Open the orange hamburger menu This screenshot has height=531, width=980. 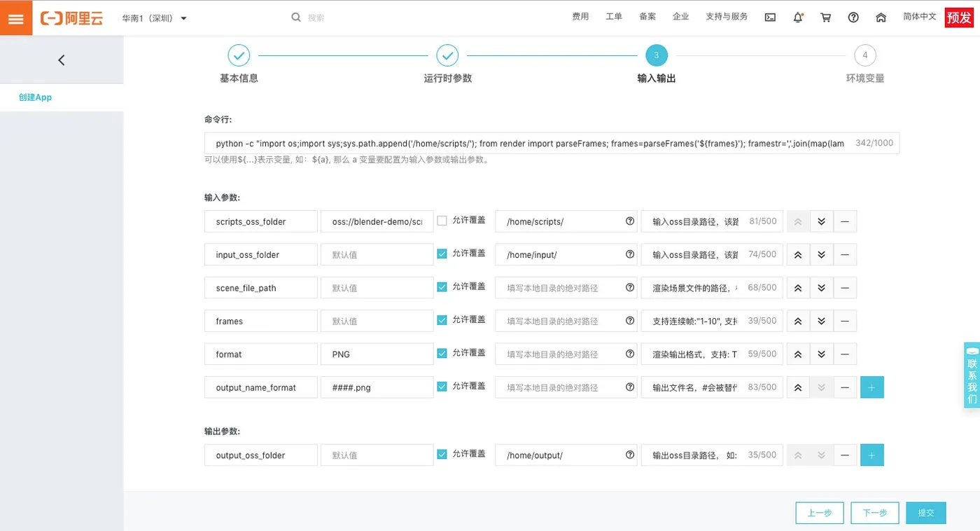point(16,18)
